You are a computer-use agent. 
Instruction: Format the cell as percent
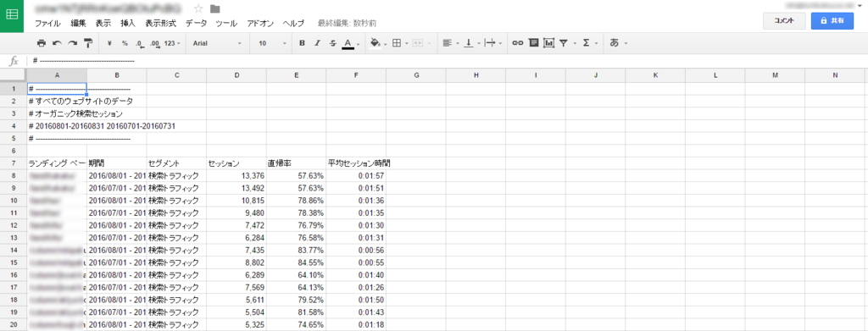(125, 43)
